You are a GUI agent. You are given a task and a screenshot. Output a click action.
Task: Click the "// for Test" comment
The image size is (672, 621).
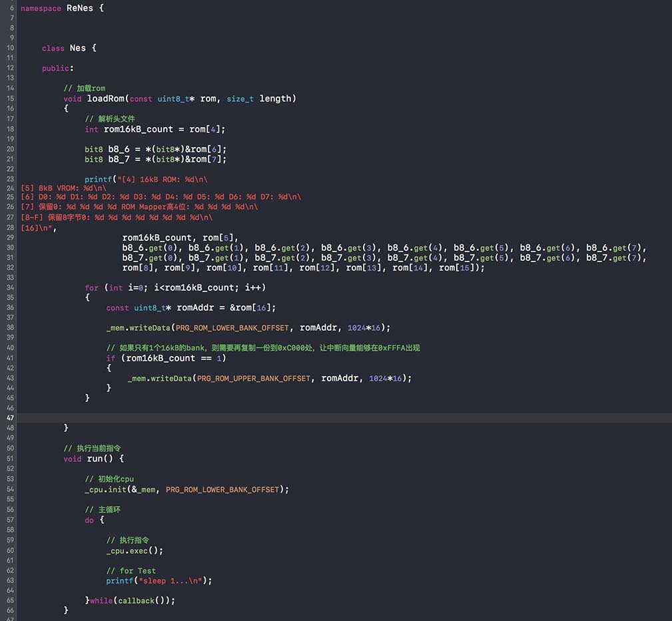pyautogui.click(x=131, y=570)
